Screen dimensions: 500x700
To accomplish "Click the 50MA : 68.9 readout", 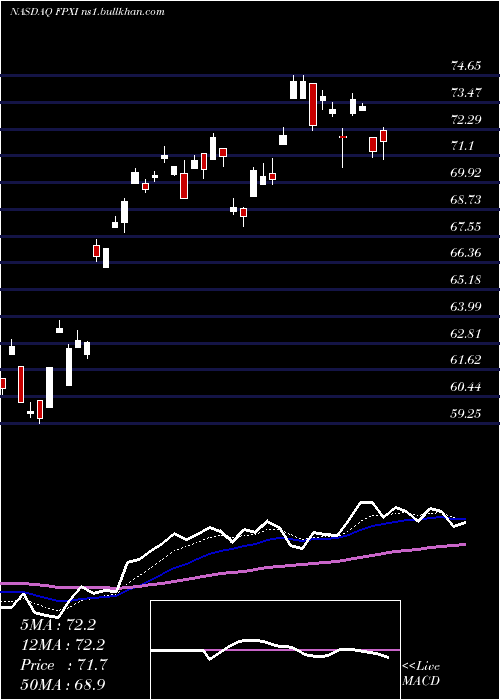I will (x=63, y=685).
